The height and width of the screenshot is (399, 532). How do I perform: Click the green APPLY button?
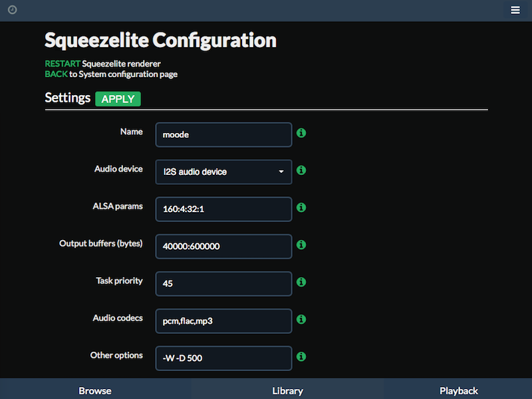[x=118, y=99]
